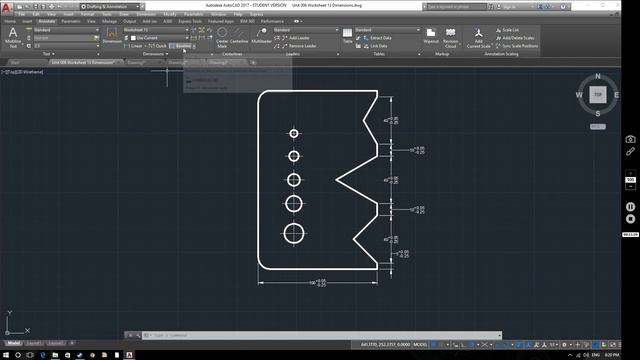Click the search keyword input box

pyautogui.click(x=456, y=7)
